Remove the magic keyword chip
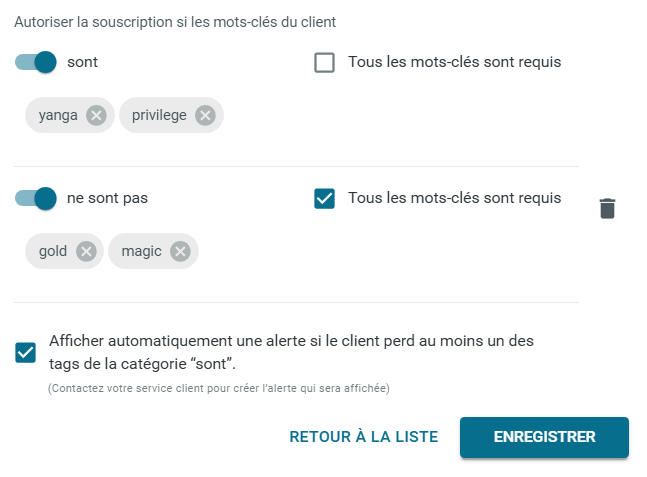The image size is (647, 477). coord(180,251)
